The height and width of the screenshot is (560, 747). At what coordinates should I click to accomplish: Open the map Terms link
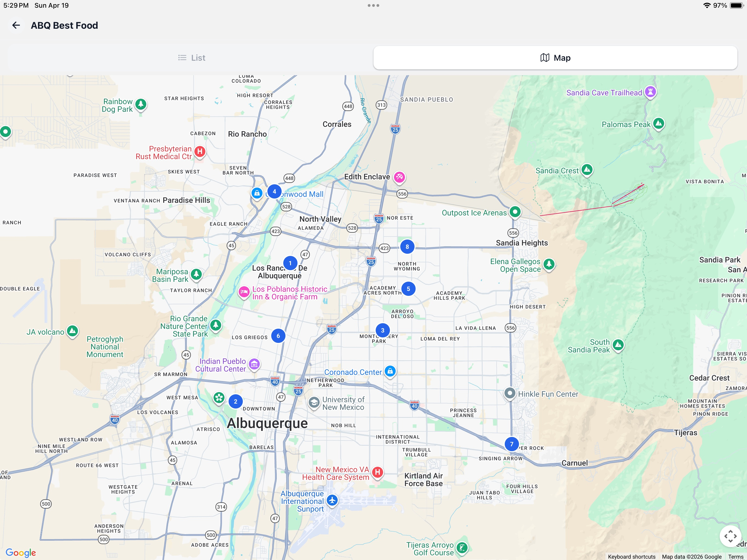736,556
